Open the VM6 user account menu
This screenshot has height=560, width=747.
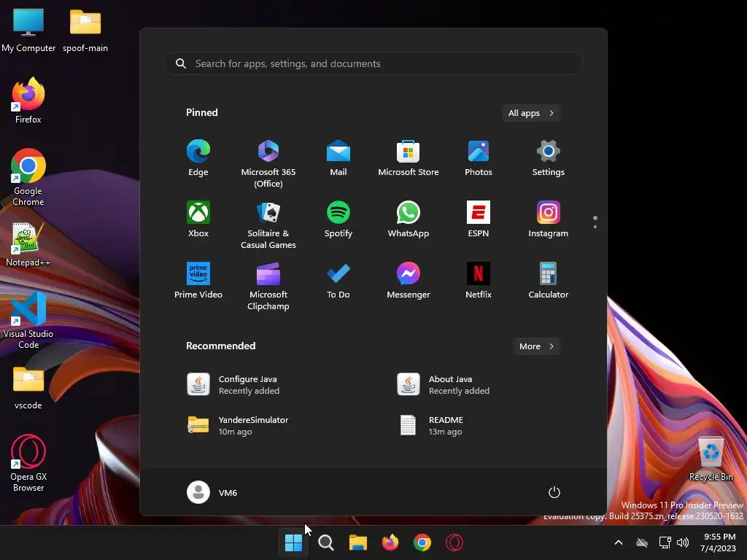pyautogui.click(x=212, y=492)
